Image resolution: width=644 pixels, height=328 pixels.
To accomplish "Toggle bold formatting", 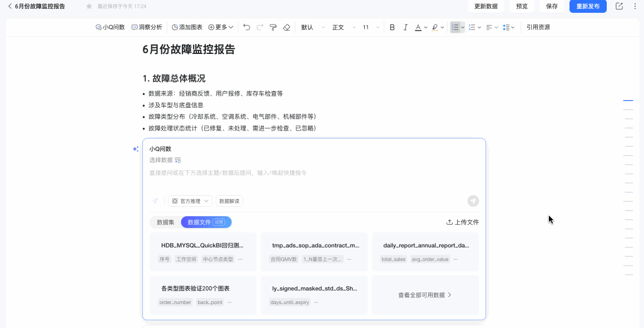I will (392, 27).
